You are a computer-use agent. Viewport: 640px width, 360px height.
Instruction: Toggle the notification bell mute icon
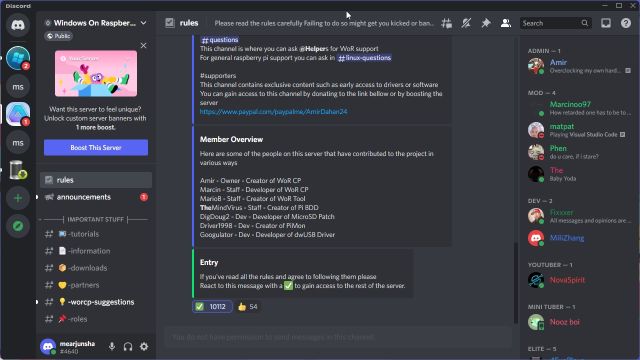[466, 23]
